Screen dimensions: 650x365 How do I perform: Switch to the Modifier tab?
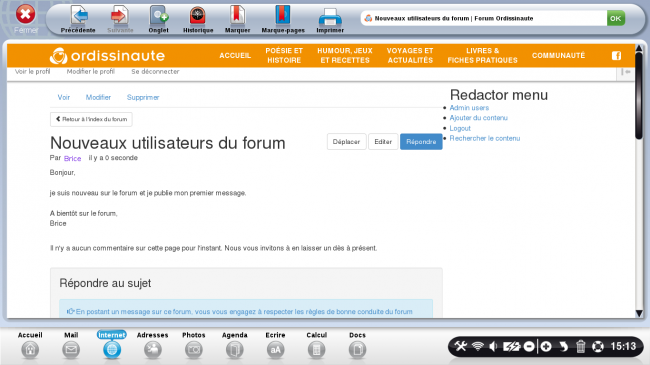(98, 97)
